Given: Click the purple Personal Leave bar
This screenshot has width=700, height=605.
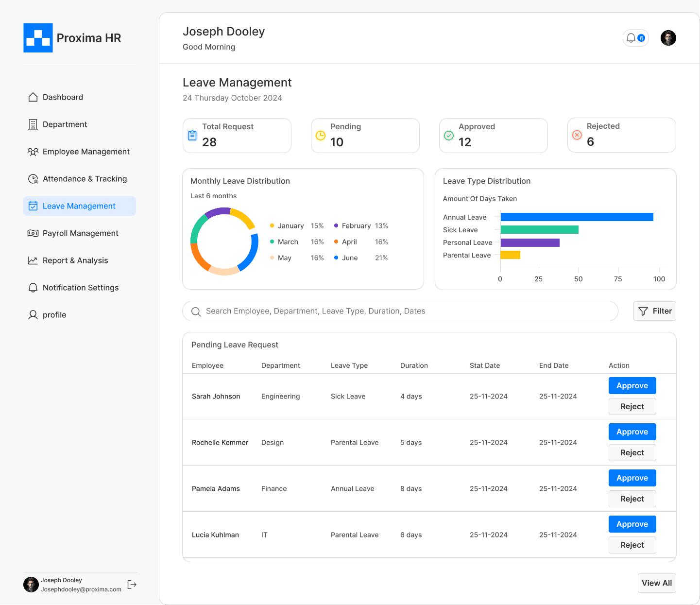Looking at the screenshot, I should [x=530, y=242].
